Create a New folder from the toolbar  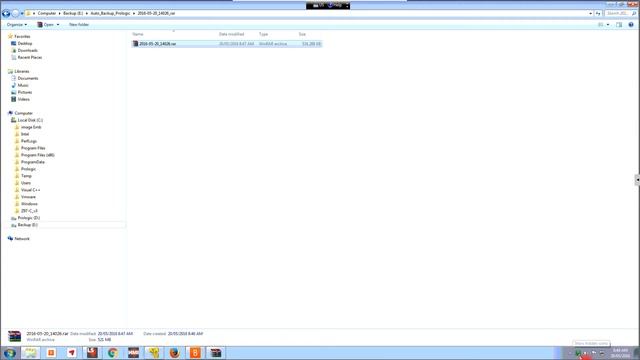[79, 25]
